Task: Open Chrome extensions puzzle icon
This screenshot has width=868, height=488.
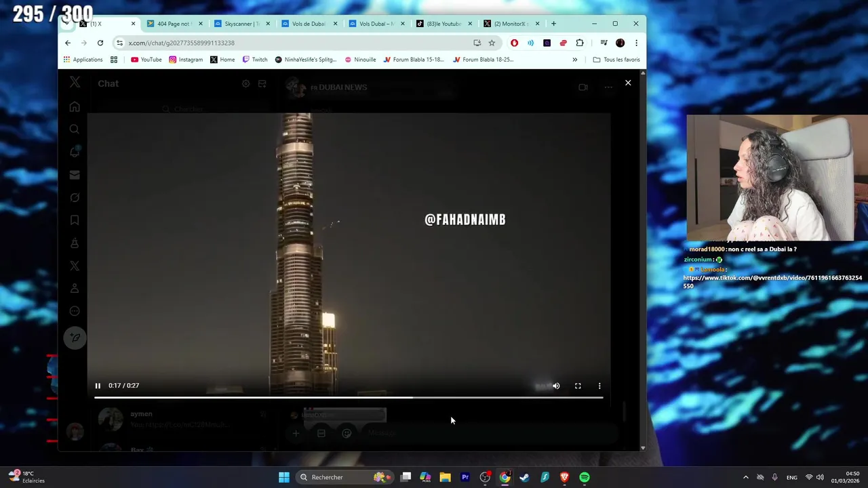Action: [580, 43]
